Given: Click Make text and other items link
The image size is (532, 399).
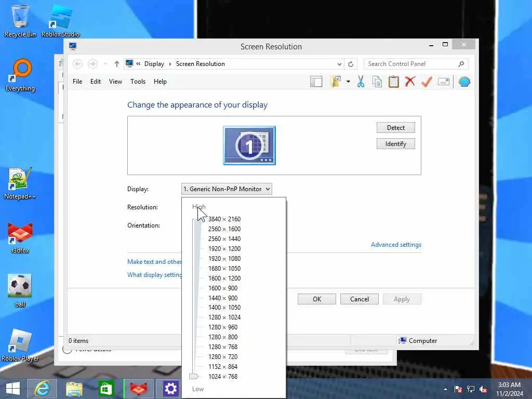Looking at the screenshot, I should pyautogui.click(x=154, y=262).
